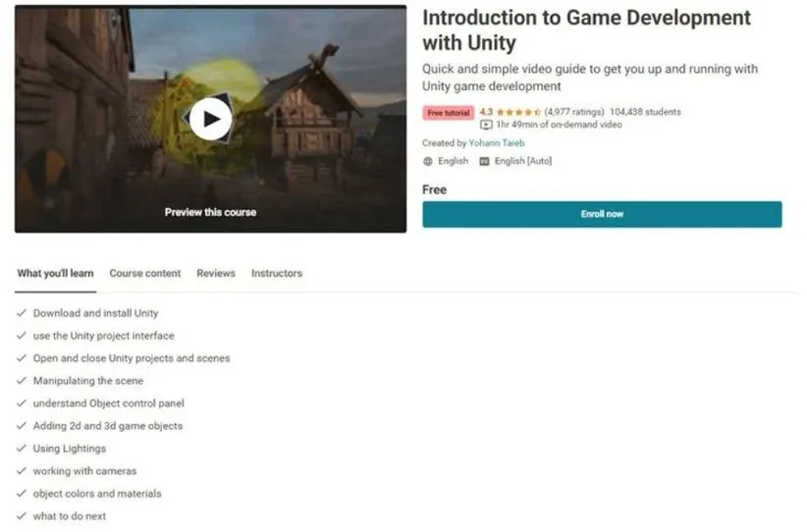
Task: Go to the Instructors tab
Action: point(277,273)
